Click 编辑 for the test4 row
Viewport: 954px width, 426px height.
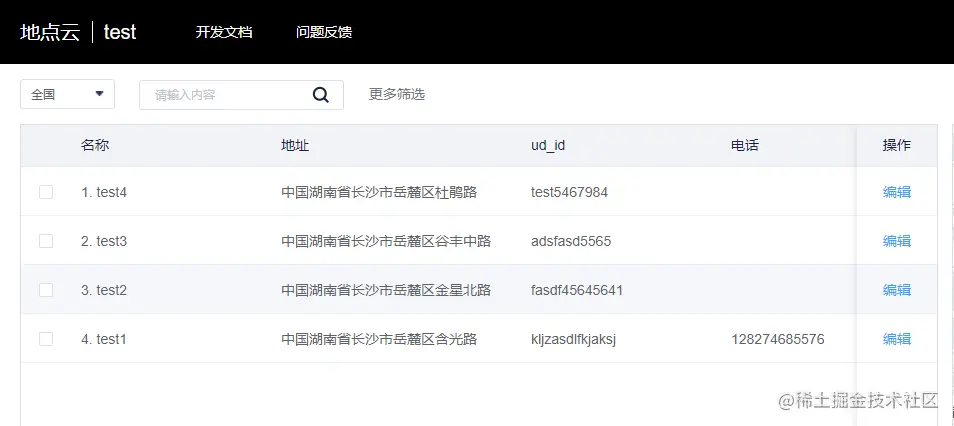point(897,192)
